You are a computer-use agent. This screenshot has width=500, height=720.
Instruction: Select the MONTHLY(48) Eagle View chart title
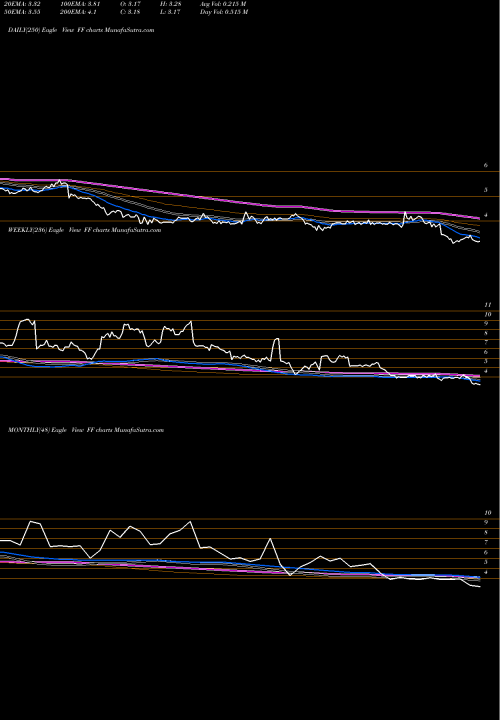coord(86,430)
